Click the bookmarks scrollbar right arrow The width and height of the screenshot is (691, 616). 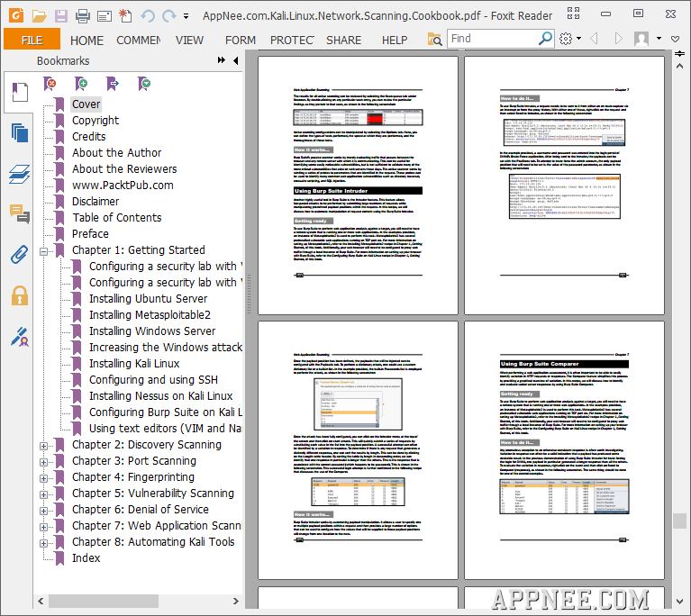236,601
